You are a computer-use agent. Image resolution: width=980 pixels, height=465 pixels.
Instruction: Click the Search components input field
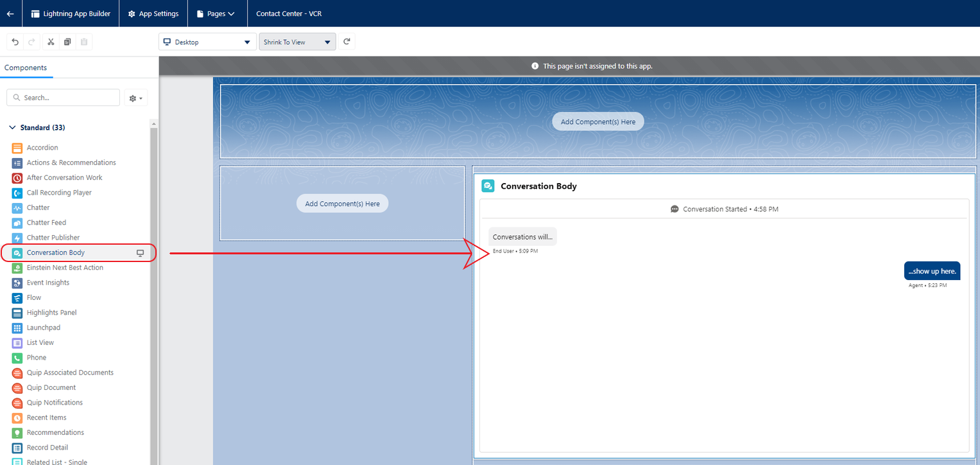click(63, 98)
